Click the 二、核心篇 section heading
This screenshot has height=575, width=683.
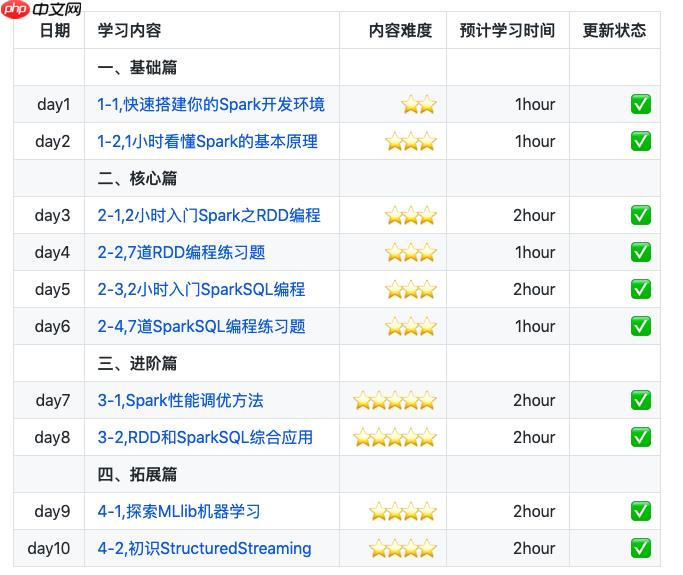pos(137,179)
